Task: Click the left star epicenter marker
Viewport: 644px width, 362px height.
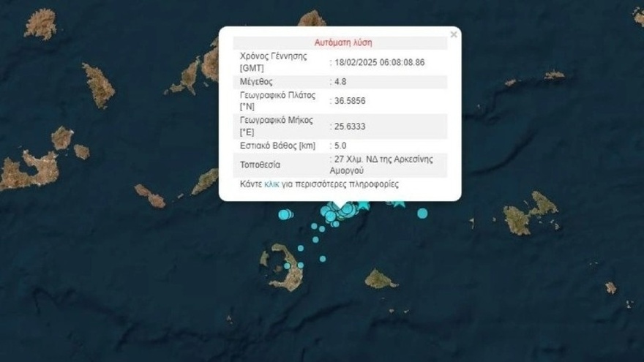Action: click(x=364, y=205)
